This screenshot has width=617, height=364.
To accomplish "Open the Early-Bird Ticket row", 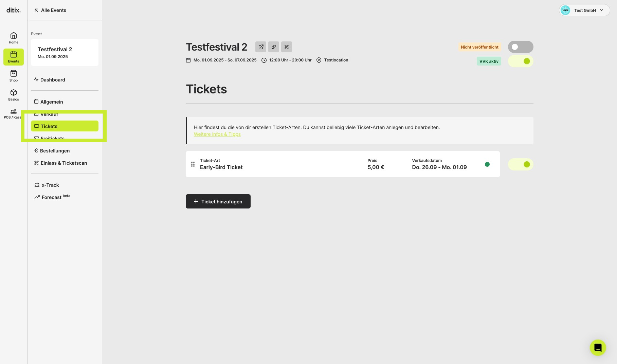I will coord(343,164).
